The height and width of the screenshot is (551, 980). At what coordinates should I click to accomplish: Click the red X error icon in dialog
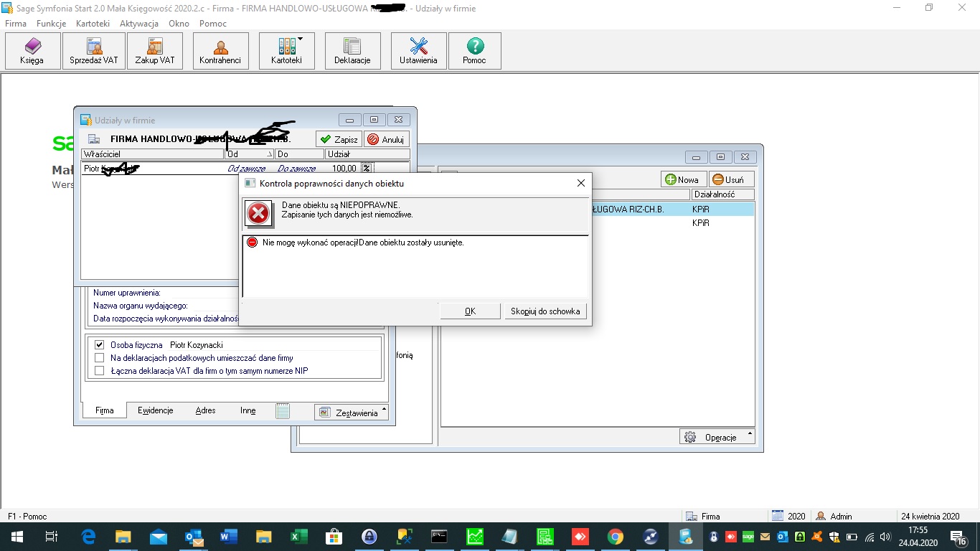[258, 213]
